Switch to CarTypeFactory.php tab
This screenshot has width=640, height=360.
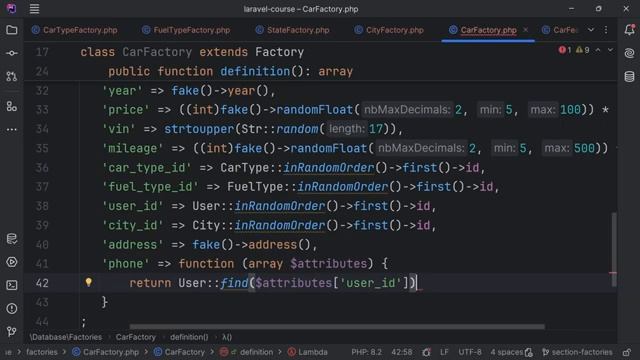[75, 30]
